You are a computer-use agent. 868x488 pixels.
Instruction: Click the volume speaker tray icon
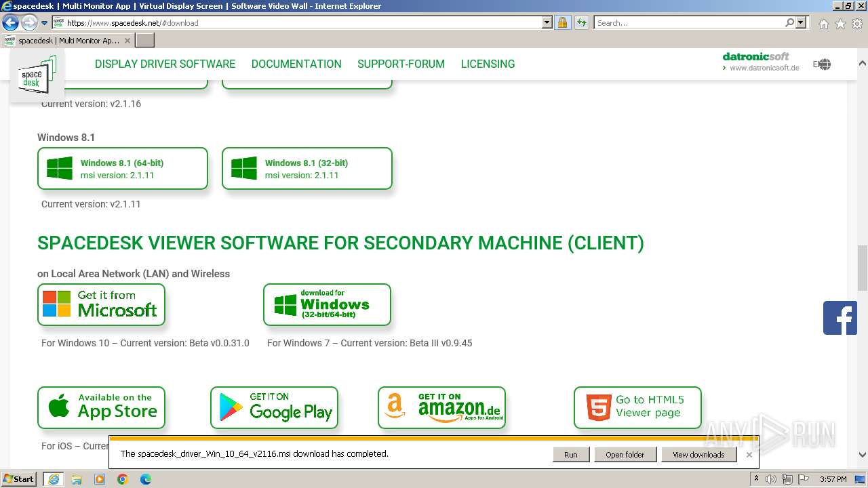771,479
